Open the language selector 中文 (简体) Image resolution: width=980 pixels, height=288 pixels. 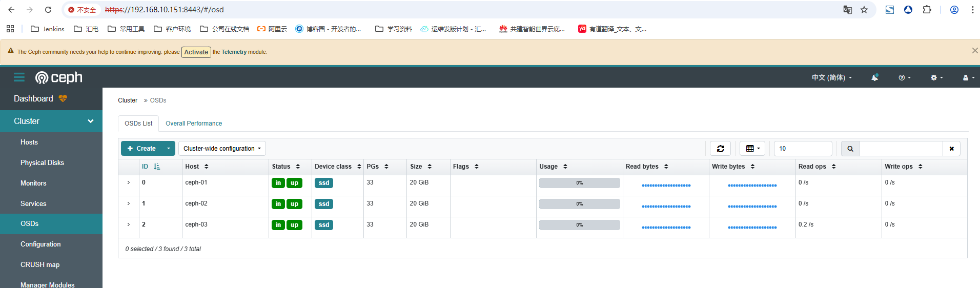[x=832, y=77]
